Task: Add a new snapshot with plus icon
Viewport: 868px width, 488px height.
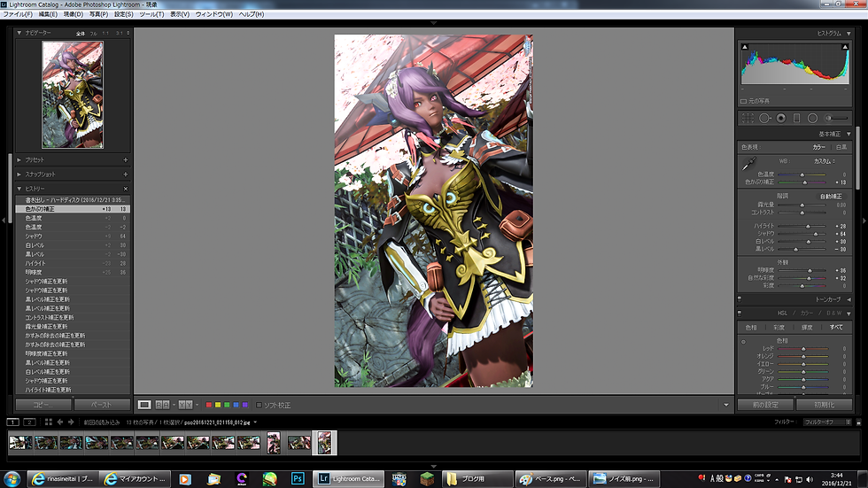Action: 126,174
